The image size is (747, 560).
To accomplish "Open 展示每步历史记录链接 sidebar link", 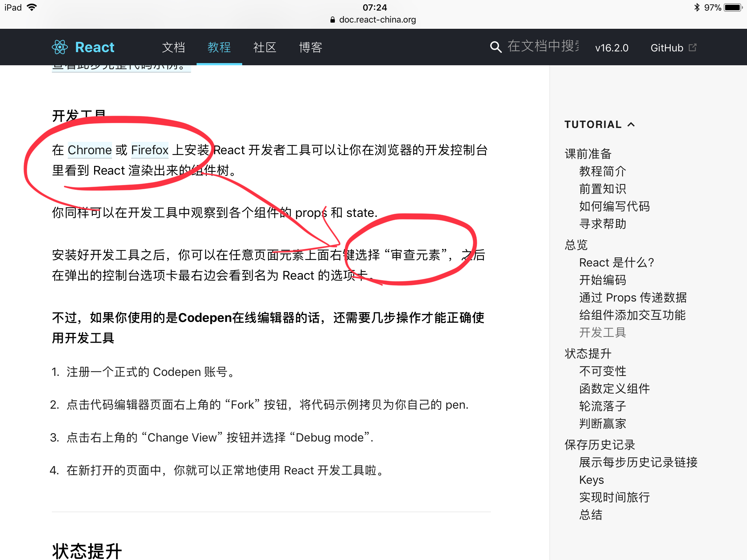I will [638, 462].
